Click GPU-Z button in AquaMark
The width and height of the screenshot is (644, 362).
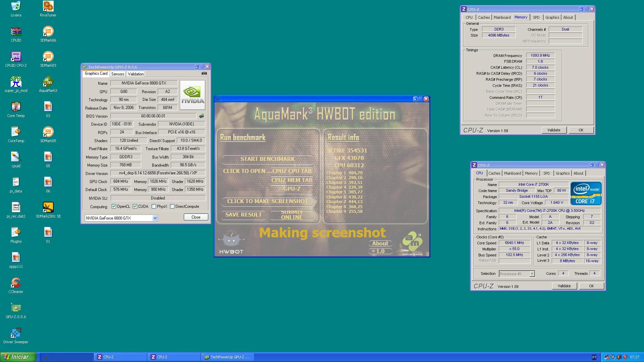pyautogui.click(x=292, y=189)
